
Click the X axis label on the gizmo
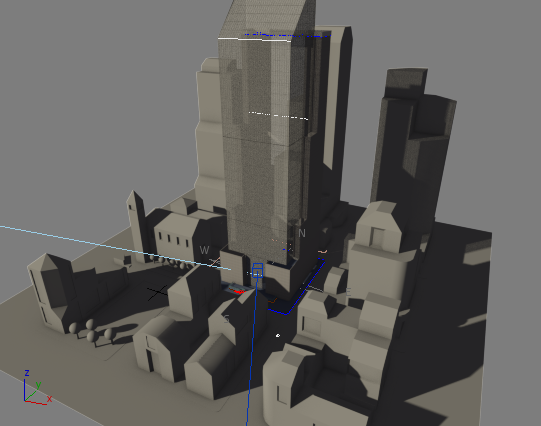(x=49, y=399)
